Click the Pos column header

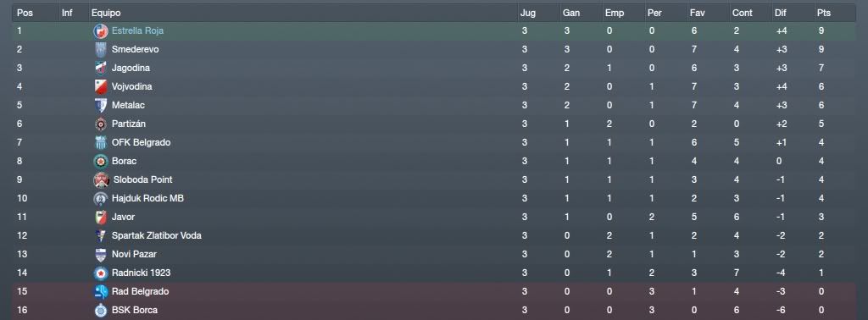coord(25,13)
